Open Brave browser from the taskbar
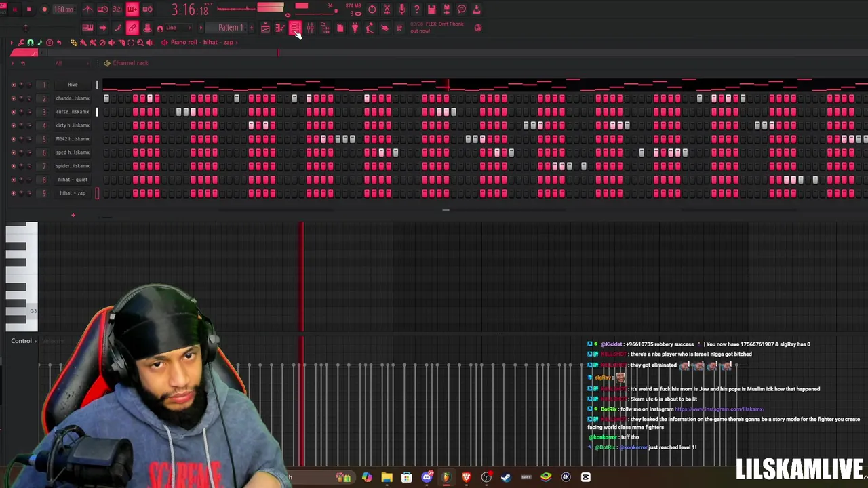The width and height of the screenshot is (868, 488). pyautogui.click(x=467, y=477)
